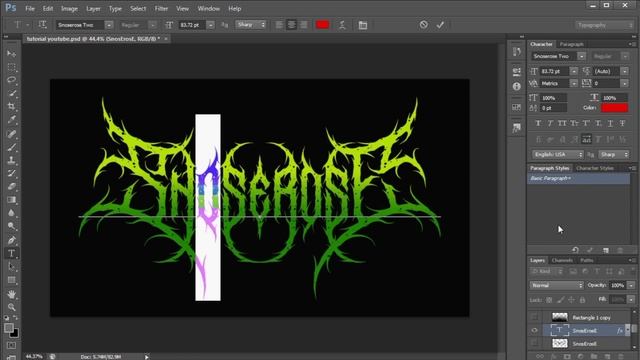The width and height of the screenshot is (640, 360).
Task: Toggle Strikethrough in Character panel
Action: pyautogui.click(x=622, y=123)
